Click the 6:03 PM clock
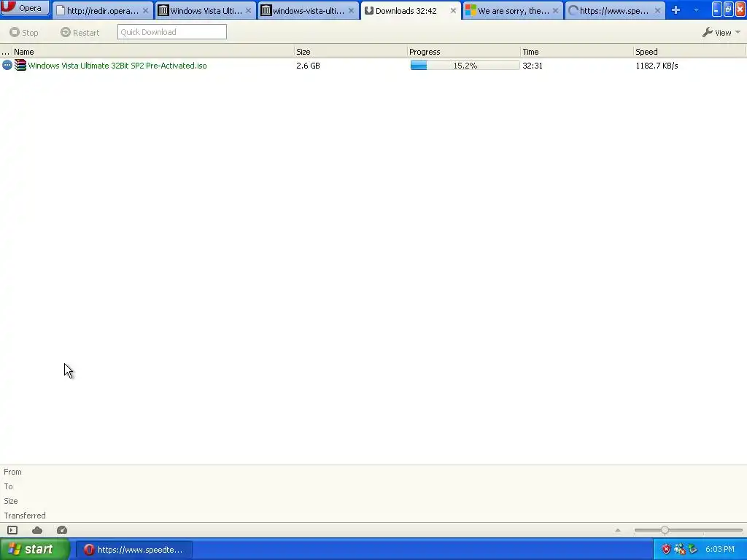 pyautogui.click(x=720, y=550)
